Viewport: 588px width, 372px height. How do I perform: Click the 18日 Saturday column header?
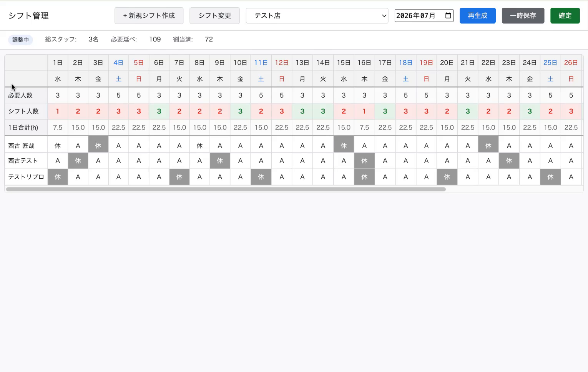coord(406,63)
